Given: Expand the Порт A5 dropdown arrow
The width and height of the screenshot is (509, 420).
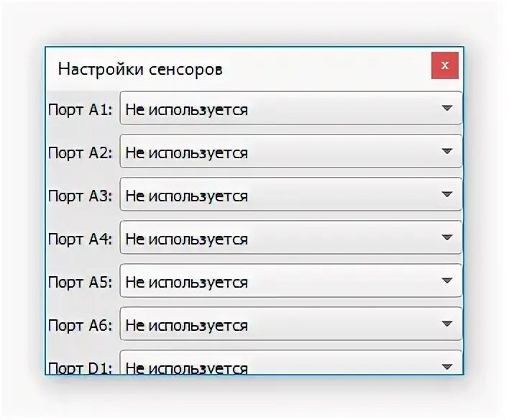Looking at the screenshot, I should (447, 280).
